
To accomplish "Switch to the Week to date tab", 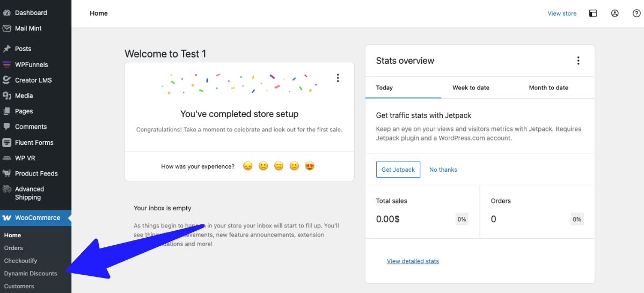I will (471, 87).
